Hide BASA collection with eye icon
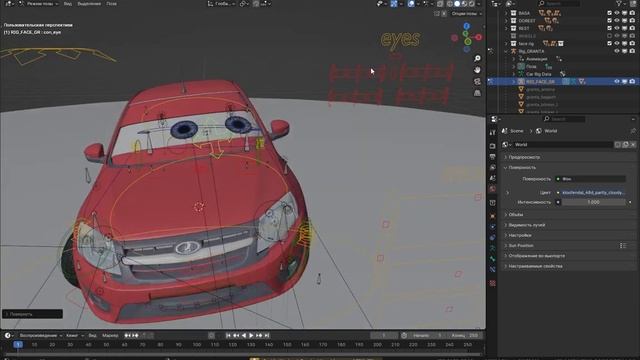 tap(617, 13)
